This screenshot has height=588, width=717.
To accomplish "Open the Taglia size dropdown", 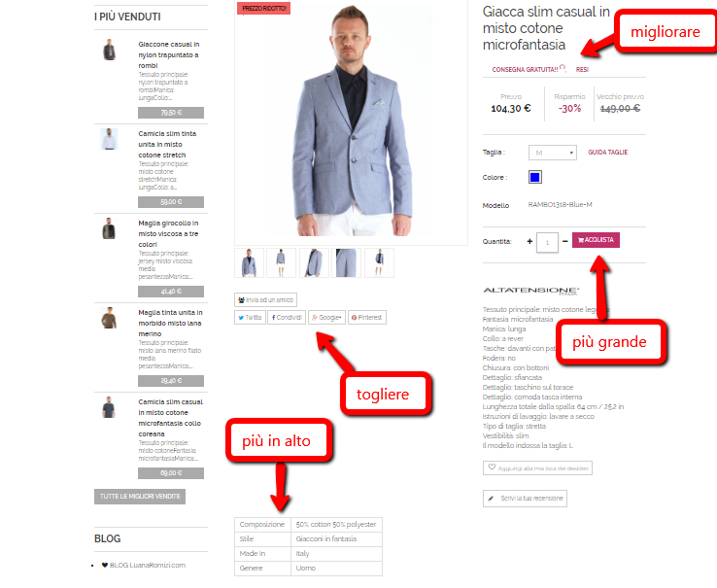I will pos(553,153).
